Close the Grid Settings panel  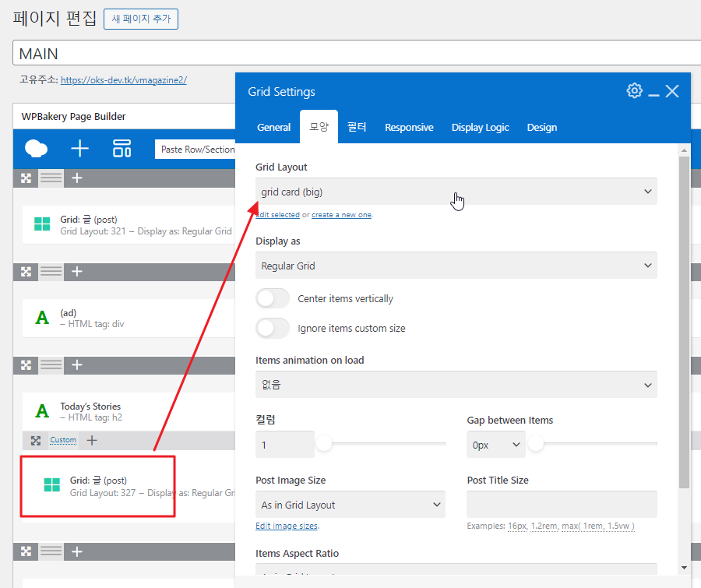[x=672, y=91]
